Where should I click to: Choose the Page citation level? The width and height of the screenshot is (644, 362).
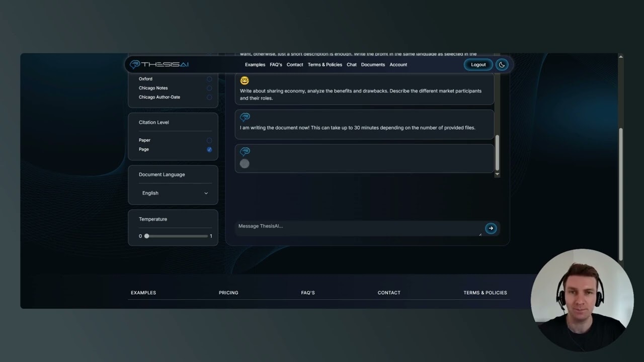[209, 149]
